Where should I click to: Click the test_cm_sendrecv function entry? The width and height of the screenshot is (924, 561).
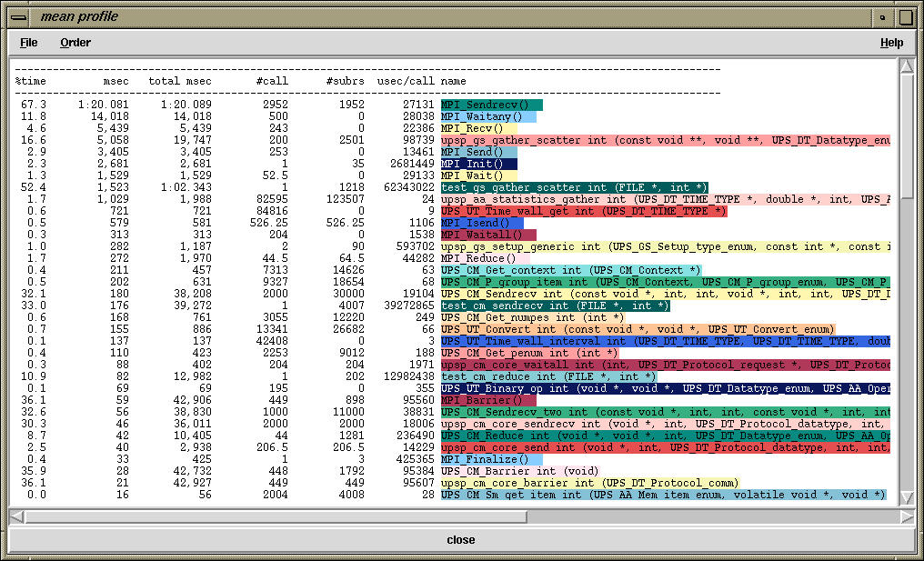pos(556,306)
